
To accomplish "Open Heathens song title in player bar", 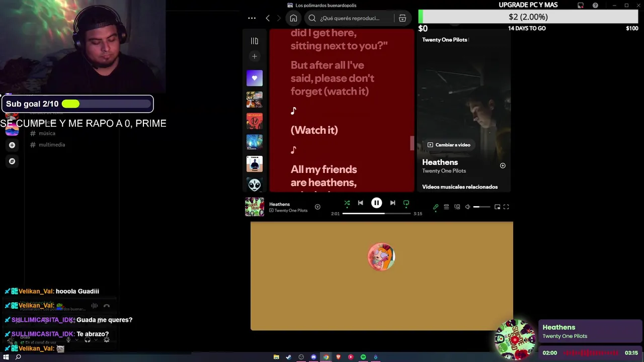I will [x=279, y=204].
